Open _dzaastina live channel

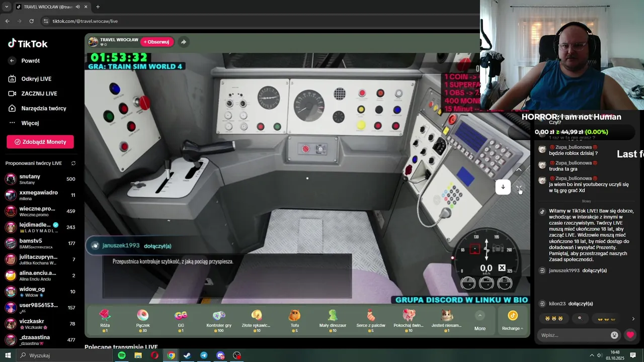click(x=40, y=340)
